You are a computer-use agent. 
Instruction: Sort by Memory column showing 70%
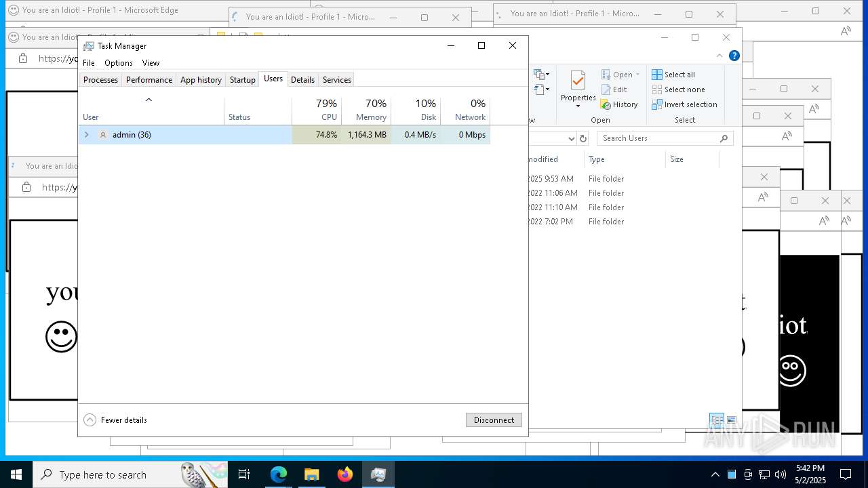366,110
